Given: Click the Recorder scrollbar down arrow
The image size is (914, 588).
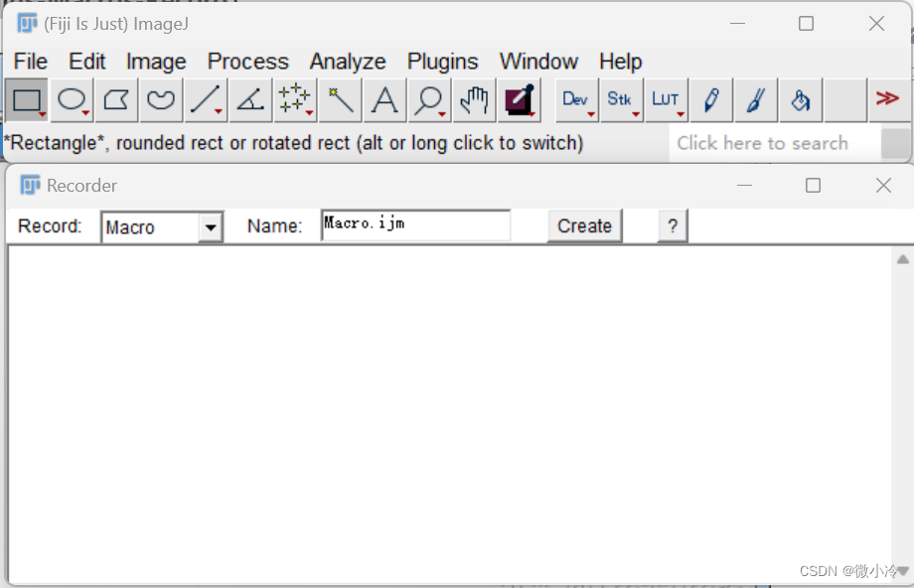Looking at the screenshot, I should (x=903, y=570).
